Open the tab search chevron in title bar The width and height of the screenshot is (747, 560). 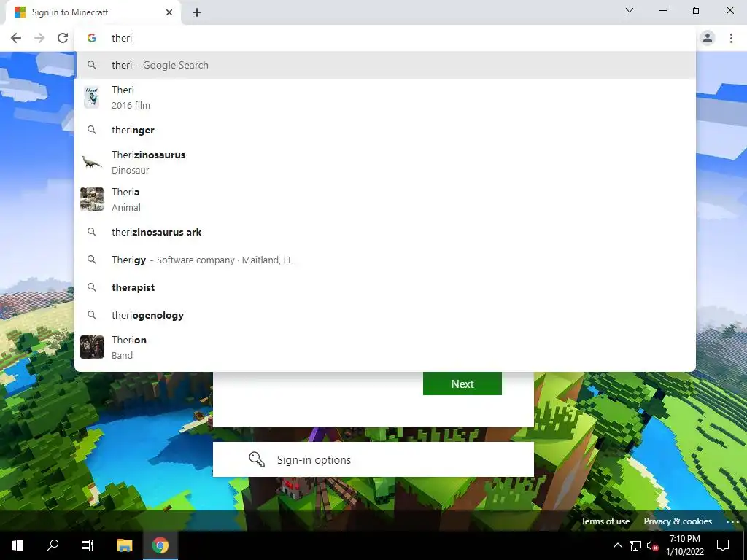tap(630, 10)
